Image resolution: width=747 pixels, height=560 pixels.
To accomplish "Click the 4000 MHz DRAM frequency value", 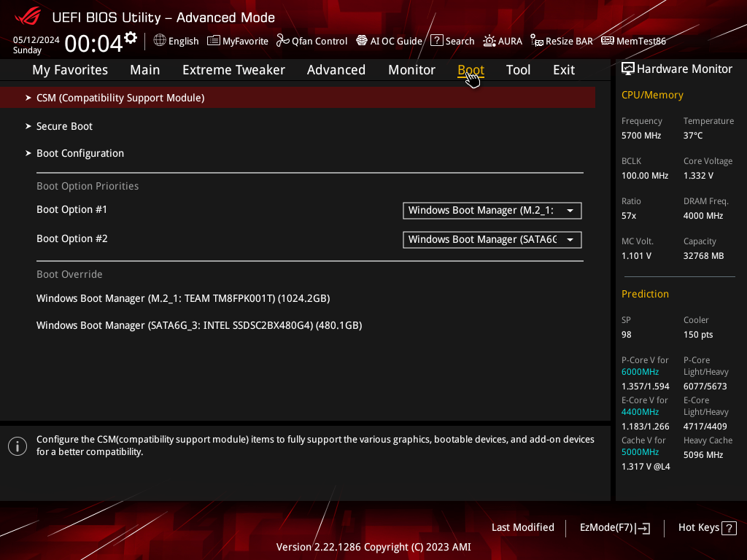I will pyautogui.click(x=703, y=216).
